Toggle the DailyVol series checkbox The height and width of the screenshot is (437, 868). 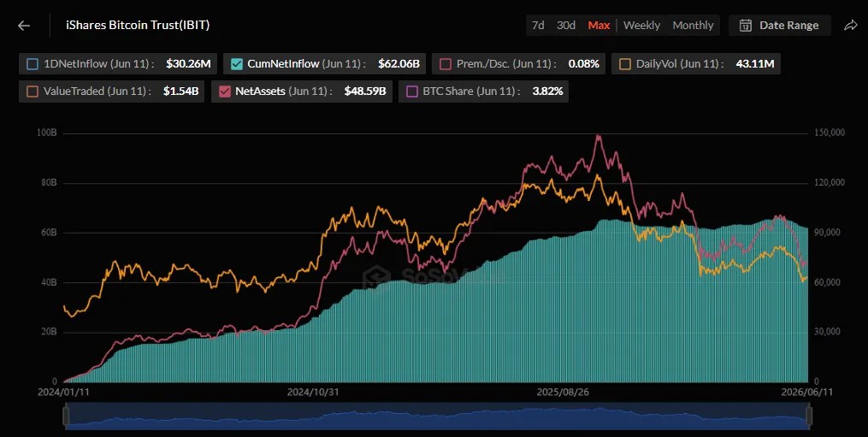(x=625, y=63)
